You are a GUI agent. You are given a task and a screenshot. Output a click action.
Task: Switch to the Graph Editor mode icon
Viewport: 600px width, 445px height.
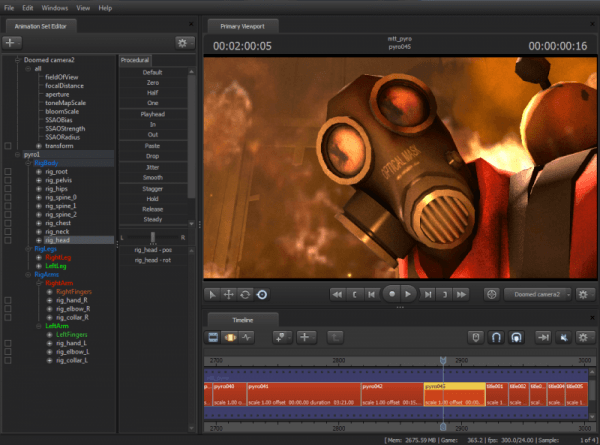[x=248, y=338]
